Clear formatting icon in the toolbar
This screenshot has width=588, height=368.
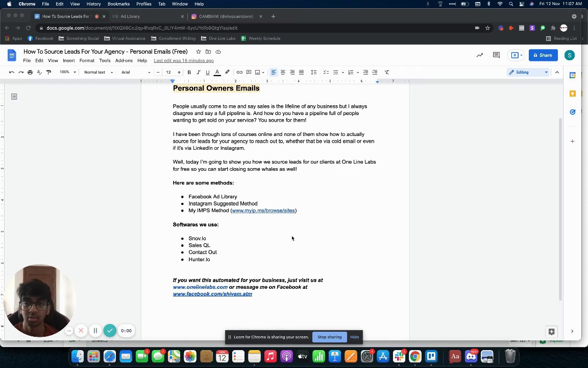(x=386, y=72)
